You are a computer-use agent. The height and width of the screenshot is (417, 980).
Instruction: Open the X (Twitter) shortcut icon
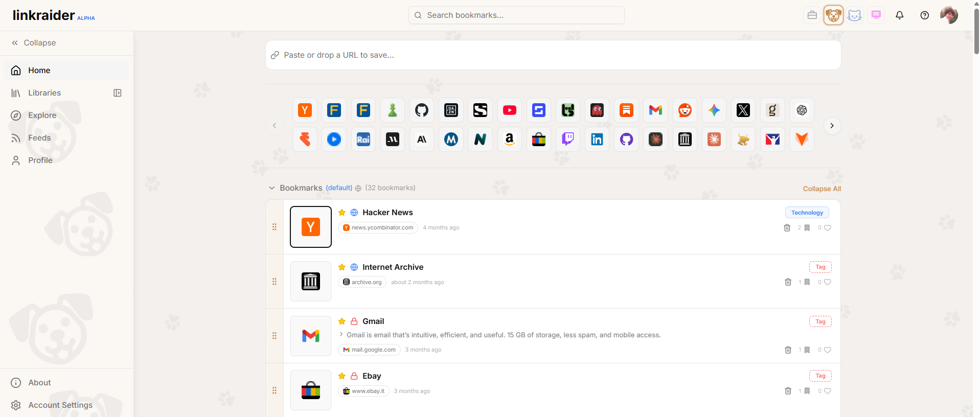(x=743, y=110)
